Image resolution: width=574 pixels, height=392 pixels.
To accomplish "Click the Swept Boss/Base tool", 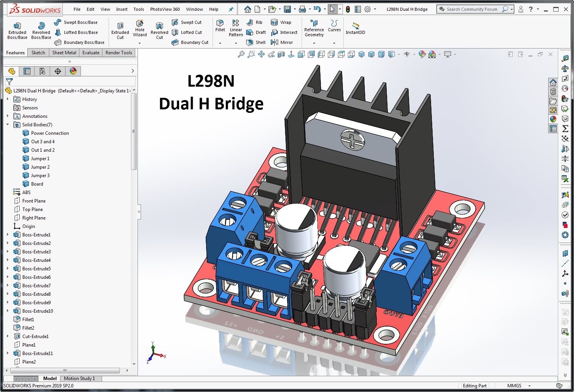I will pos(76,22).
